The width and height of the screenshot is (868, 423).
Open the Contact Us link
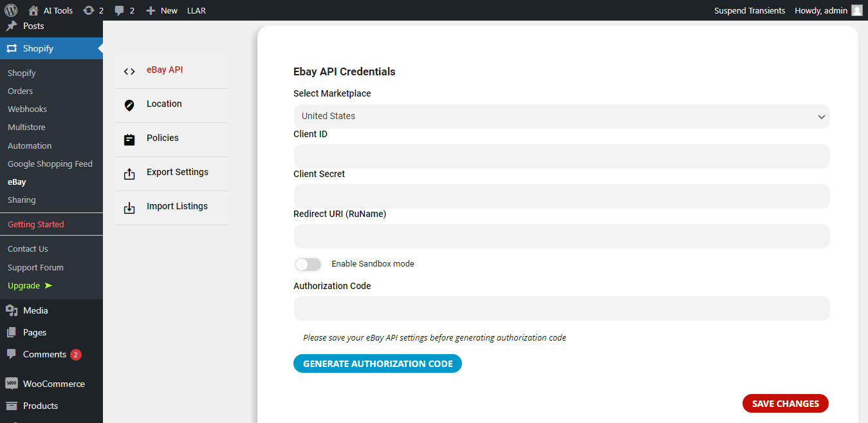pos(28,249)
